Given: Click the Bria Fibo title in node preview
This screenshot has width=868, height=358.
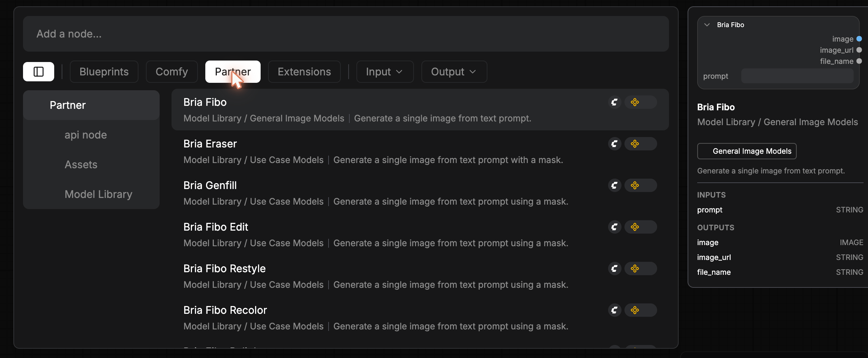Looking at the screenshot, I should click(730, 25).
